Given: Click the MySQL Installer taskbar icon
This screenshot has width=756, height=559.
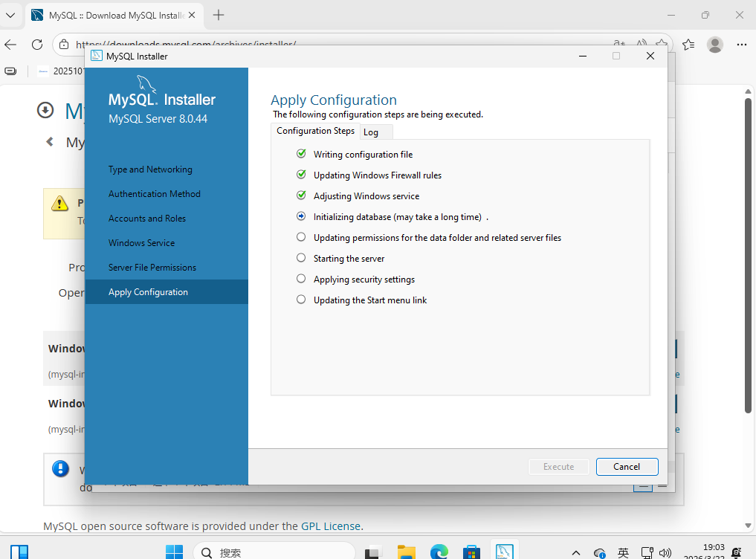Looking at the screenshot, I should [x=504, y=551].
